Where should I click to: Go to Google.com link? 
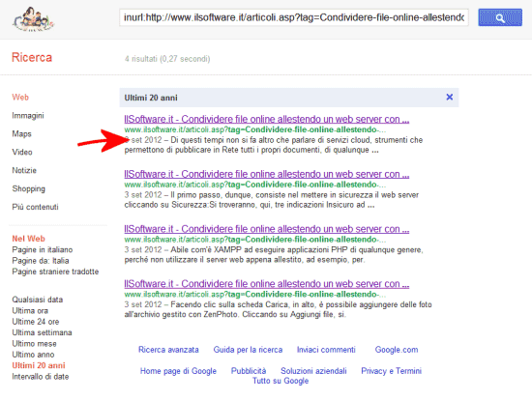(397, 350)
